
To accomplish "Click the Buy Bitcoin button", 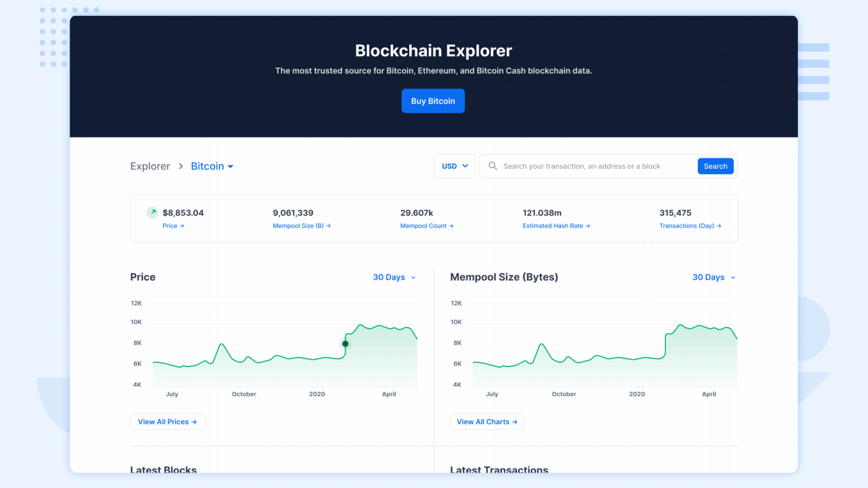I will [x=433, y=101].
